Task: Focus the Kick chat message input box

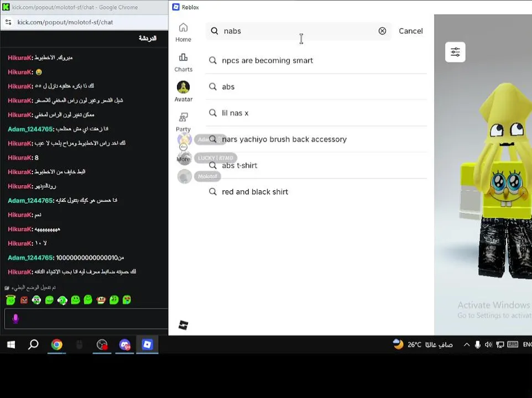Action: click(x=86, y=318)
